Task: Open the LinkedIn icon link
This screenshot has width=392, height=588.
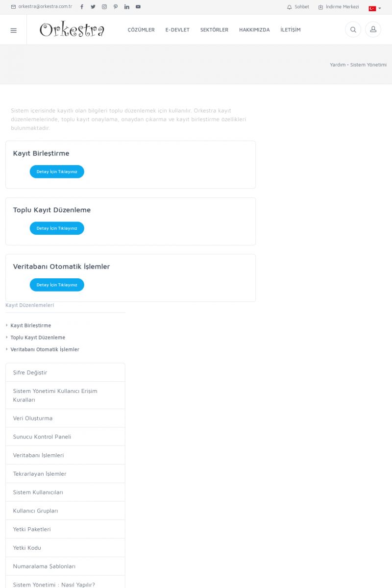Action: coord(127,7)
